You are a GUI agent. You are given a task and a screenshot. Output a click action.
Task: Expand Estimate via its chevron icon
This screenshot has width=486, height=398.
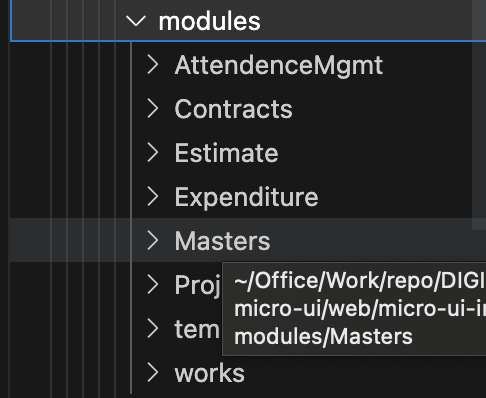click(x=153, y=153)
